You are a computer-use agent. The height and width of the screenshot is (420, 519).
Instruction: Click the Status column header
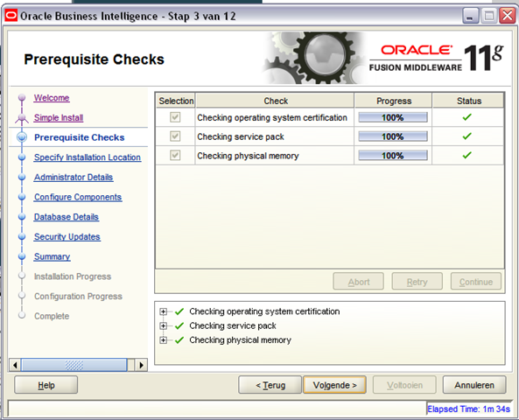click(468, 101)
